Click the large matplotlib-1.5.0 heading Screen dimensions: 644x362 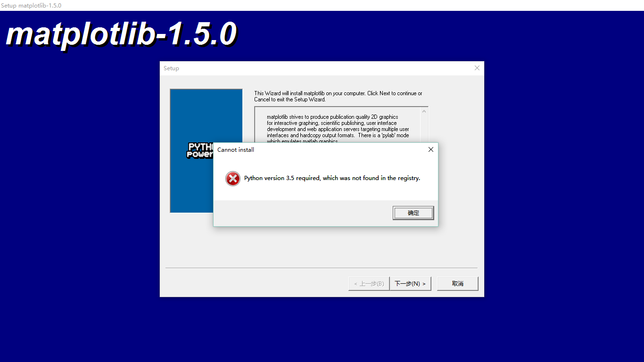tap(121, 34)
